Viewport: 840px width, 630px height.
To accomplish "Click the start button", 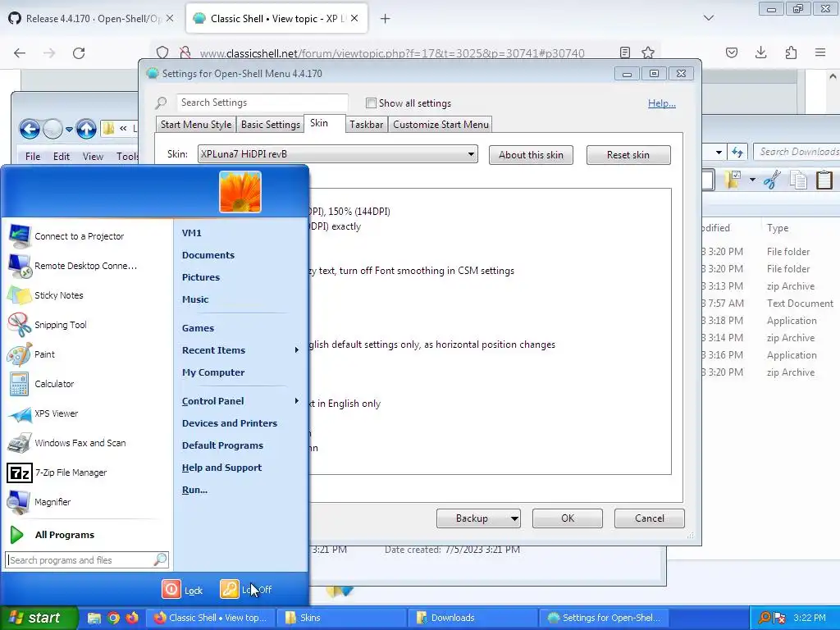I will point(39,618).
